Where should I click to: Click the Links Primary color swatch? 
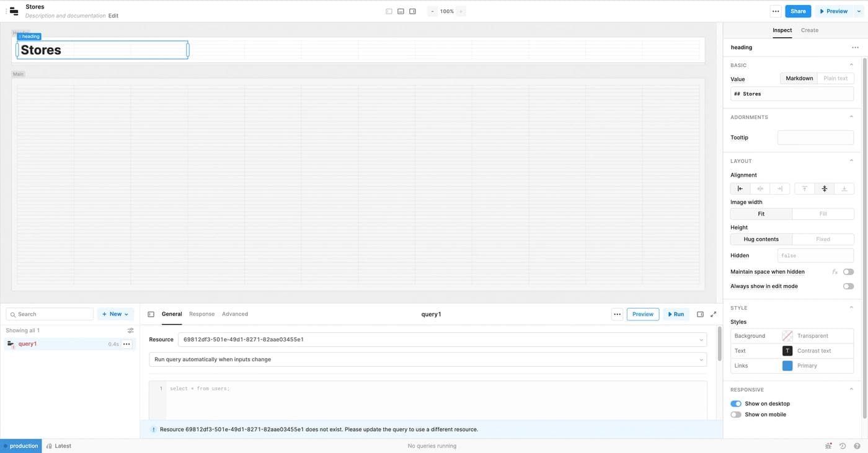tap(787, 366)
